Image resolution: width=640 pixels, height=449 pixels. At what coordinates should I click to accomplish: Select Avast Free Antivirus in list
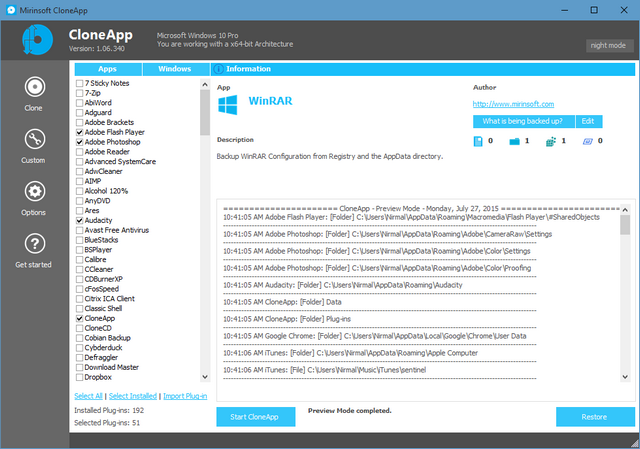(x=117, y=230)
